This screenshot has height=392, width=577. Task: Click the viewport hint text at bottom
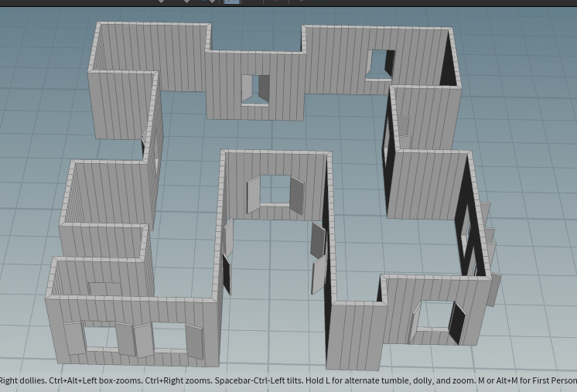click(288, 380)
